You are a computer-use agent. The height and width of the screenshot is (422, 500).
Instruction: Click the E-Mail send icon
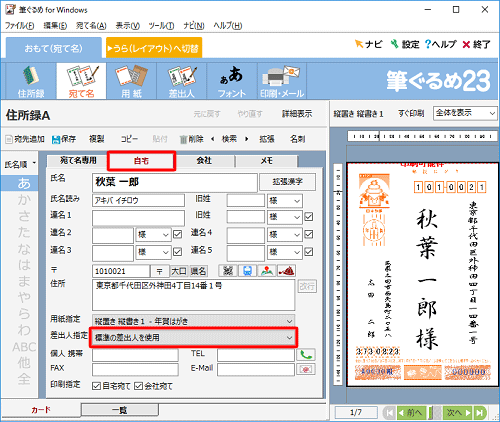306,369
